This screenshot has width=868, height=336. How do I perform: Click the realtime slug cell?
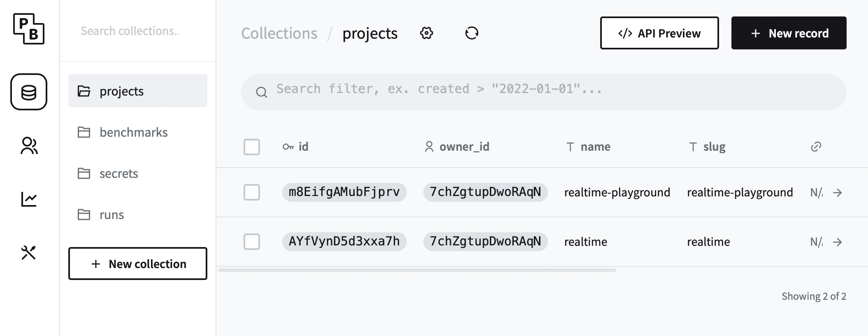click(708, 242)
